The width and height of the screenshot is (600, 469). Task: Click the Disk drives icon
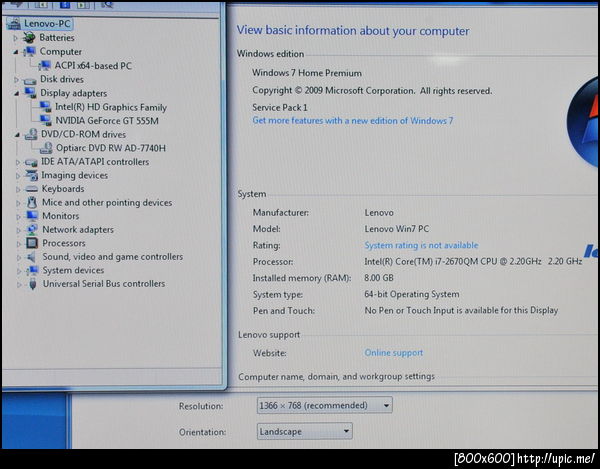tap(29, 80)
